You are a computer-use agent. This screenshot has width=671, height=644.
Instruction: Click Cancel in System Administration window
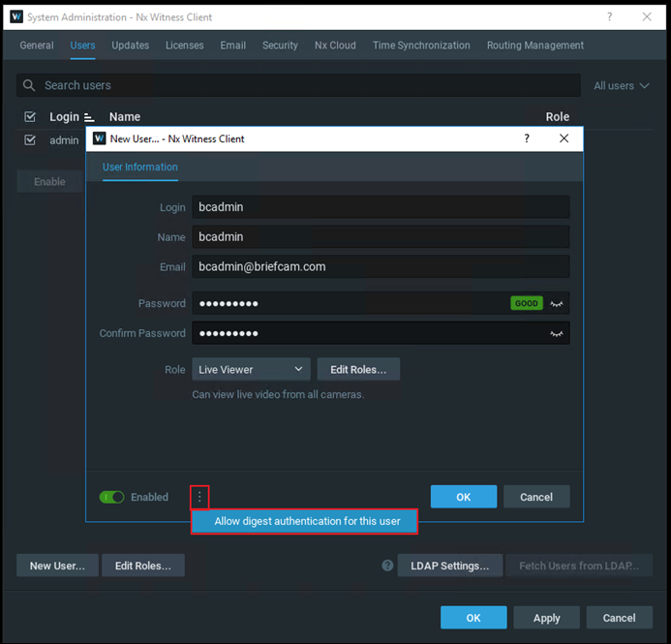click(620, 618)
